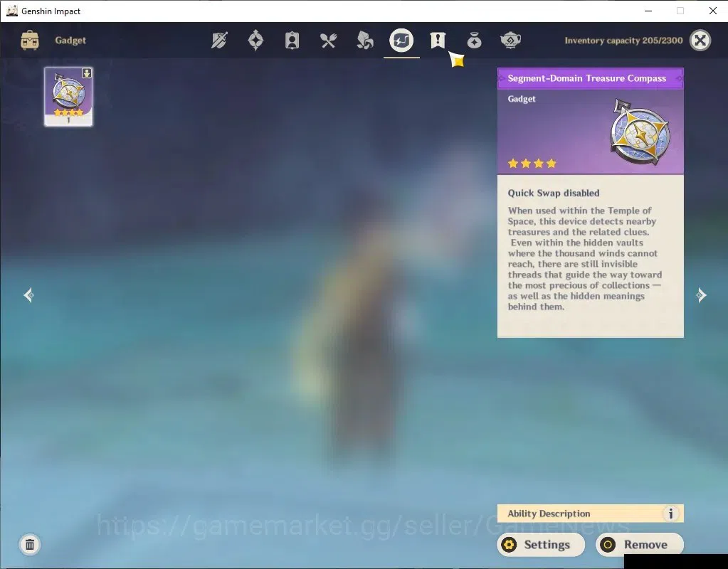
Task: Click the Gadget header label
Action: 70,41
